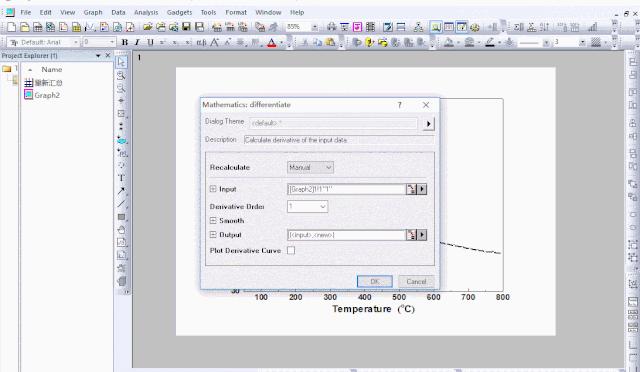Open the zoom percentage dropdown
640x372 pixels.
pyautogui.click(x=315, y=27)
